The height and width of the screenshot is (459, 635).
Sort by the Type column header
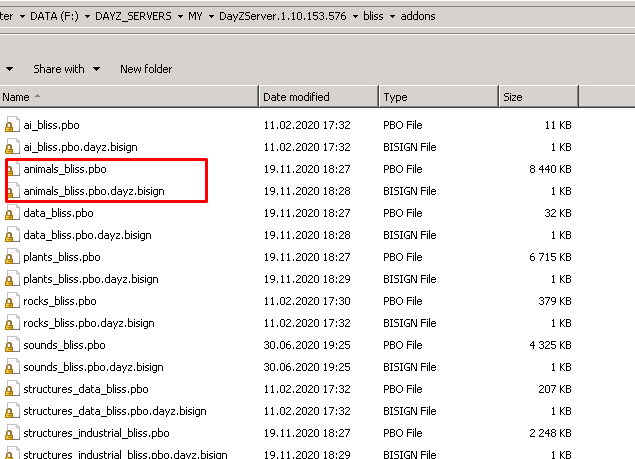pos(438,97)
